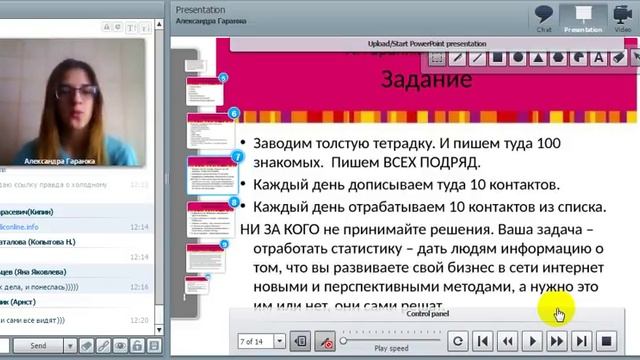Open the Video panel icon

click(x=622, y=19)
